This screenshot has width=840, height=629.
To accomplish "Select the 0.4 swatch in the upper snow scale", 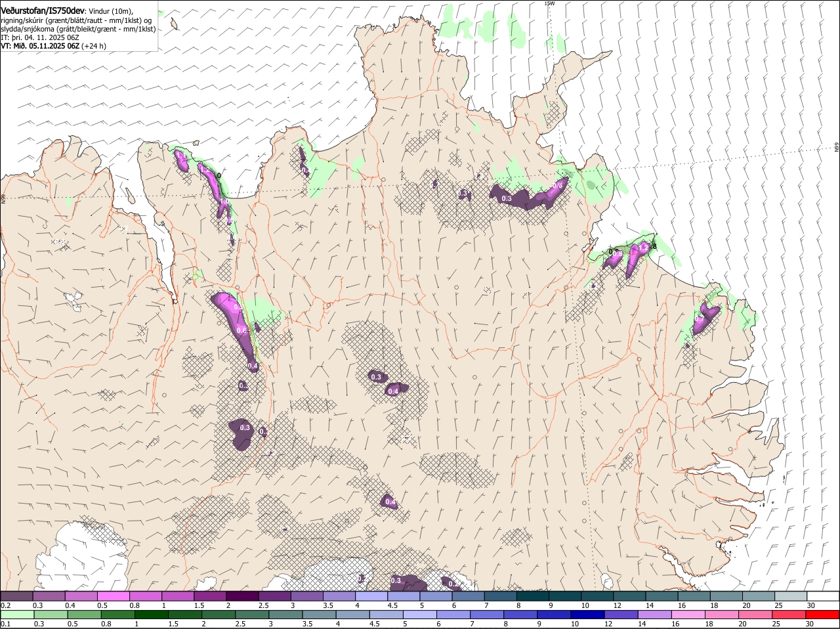I will (81, 596).
